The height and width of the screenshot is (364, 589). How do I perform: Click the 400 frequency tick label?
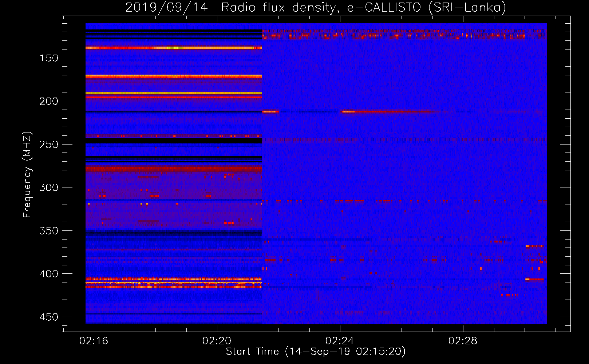[49, 274]
